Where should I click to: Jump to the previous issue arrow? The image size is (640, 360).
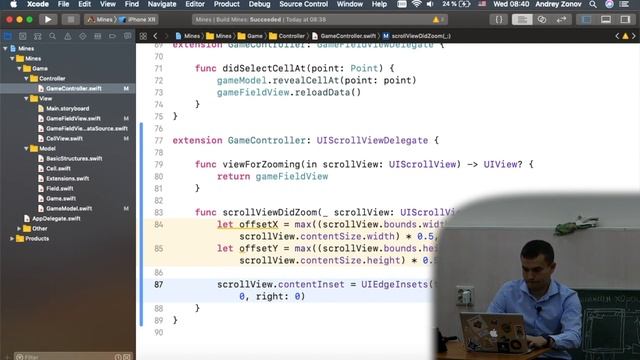click(x=617, y=36)
